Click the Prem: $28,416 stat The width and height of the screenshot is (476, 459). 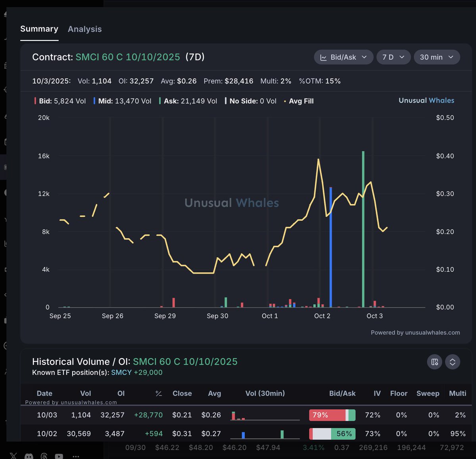(x=228, y=81)
